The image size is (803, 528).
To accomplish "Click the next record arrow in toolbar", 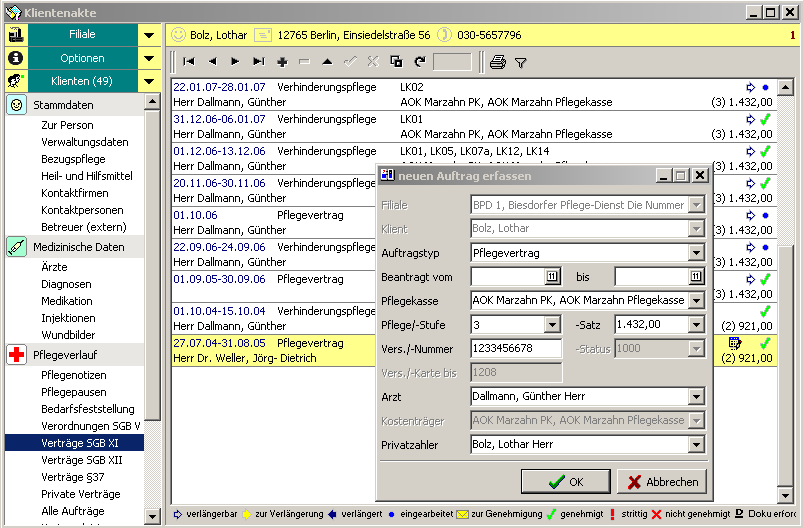I will coord(235,62).
